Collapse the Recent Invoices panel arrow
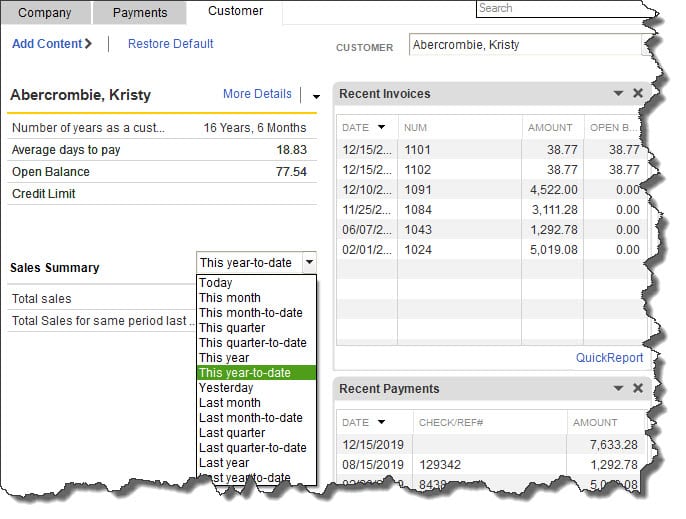The width and height of the screenshot is (686, 519). click(618, 94)
